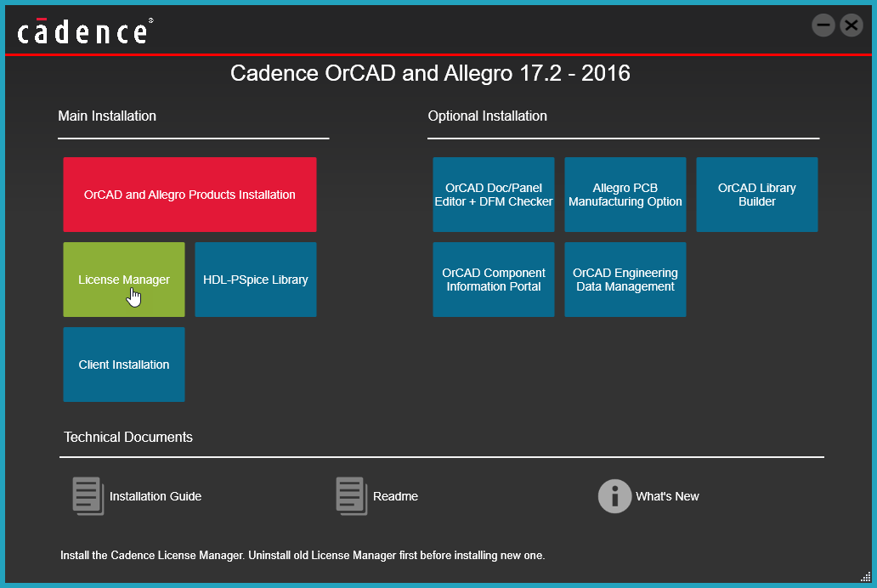Launch the License Manager installer
877x588 pixels.
tap(124, 280)
